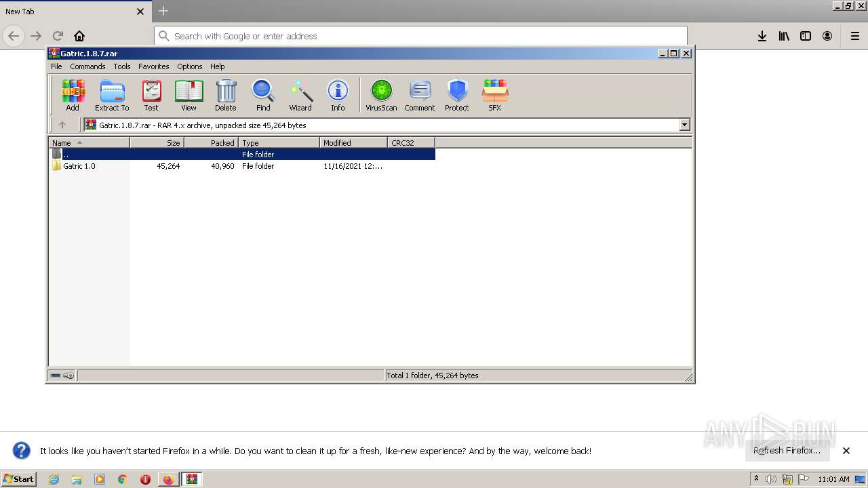Image resolution: width=868 pixels, height=488 pixels.
Task: Sort by the Name column header
Action: (89, 142)
